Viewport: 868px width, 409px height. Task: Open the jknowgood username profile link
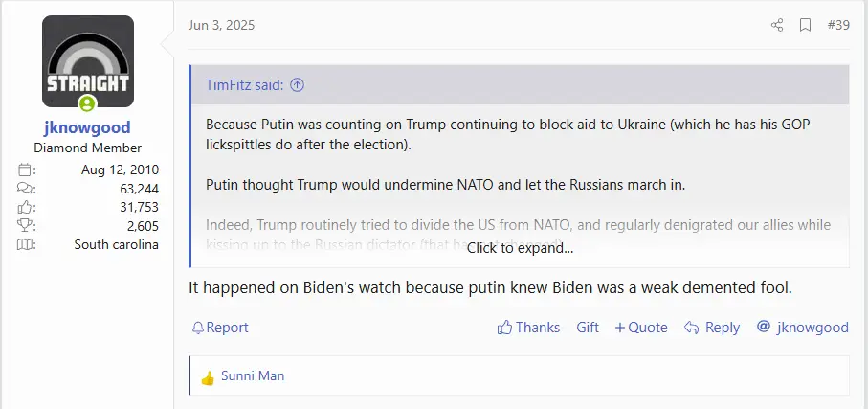click(88, 127)
